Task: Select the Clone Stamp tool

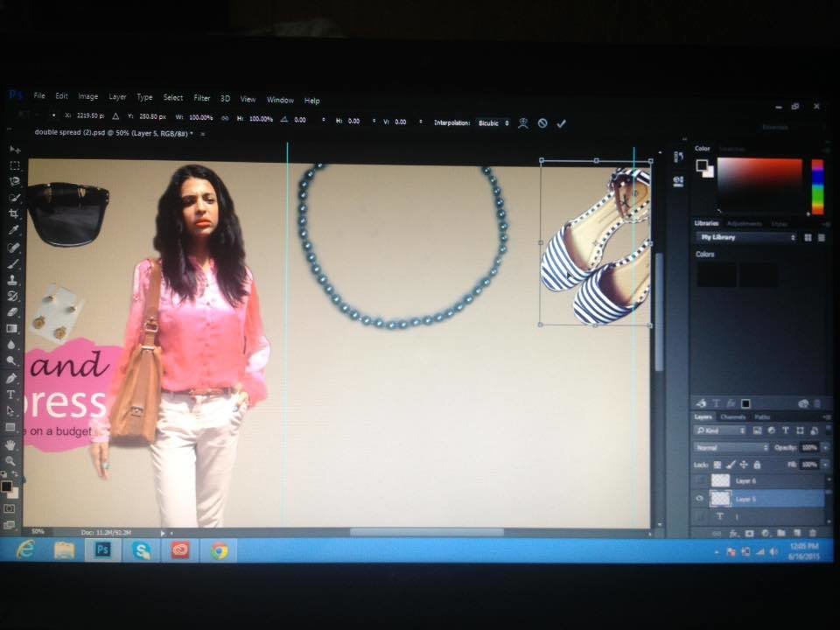Action: point(13,280)
